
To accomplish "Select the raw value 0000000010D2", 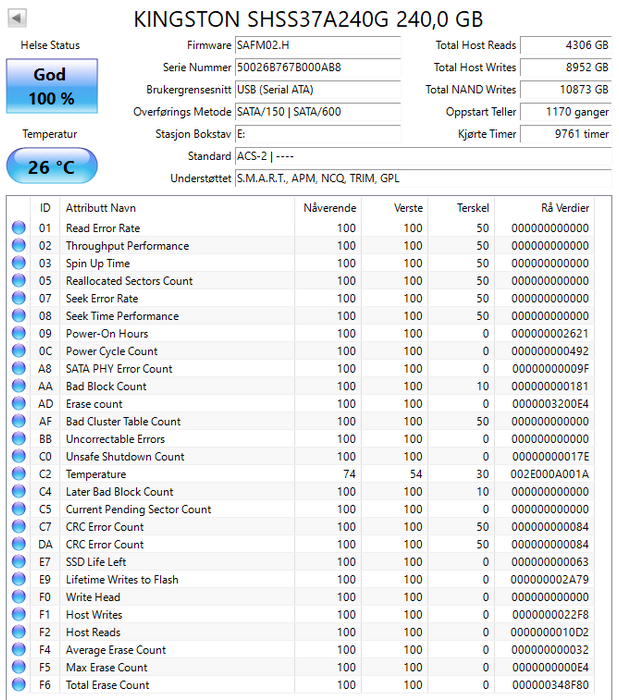I will click(x=550, y=632).
